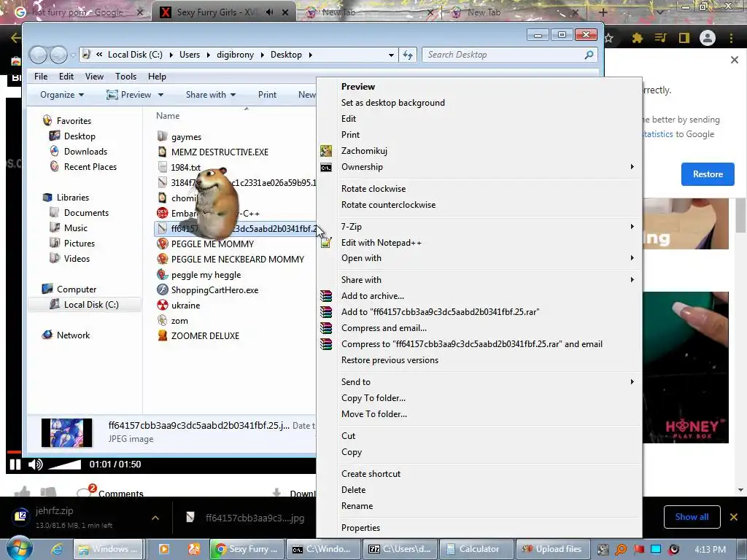
Task: Select the MEMZ DESTRUCTIVE.EXE file icon
Action: (163, 152)
